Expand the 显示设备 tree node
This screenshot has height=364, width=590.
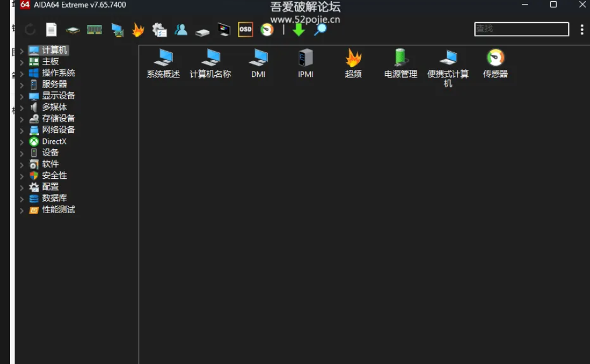pos(22,96)
